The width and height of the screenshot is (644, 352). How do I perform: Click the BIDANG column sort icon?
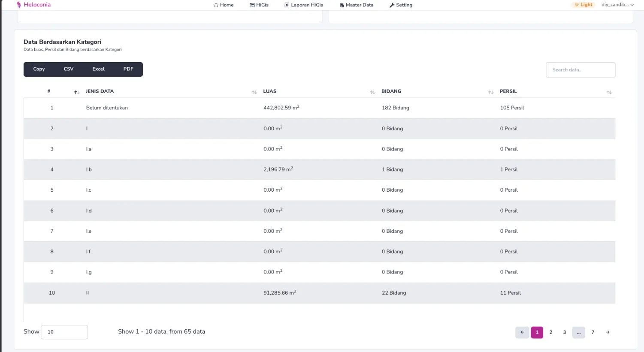point(491,92)
